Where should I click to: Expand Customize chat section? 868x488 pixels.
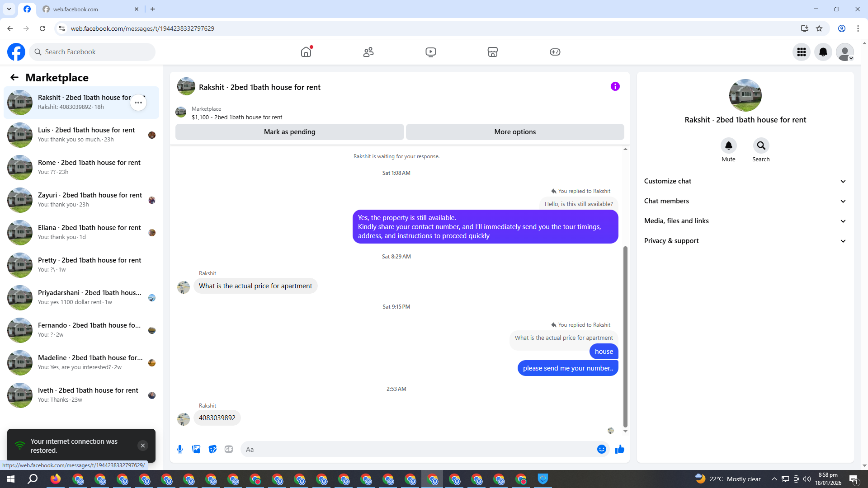pos(745,181)
